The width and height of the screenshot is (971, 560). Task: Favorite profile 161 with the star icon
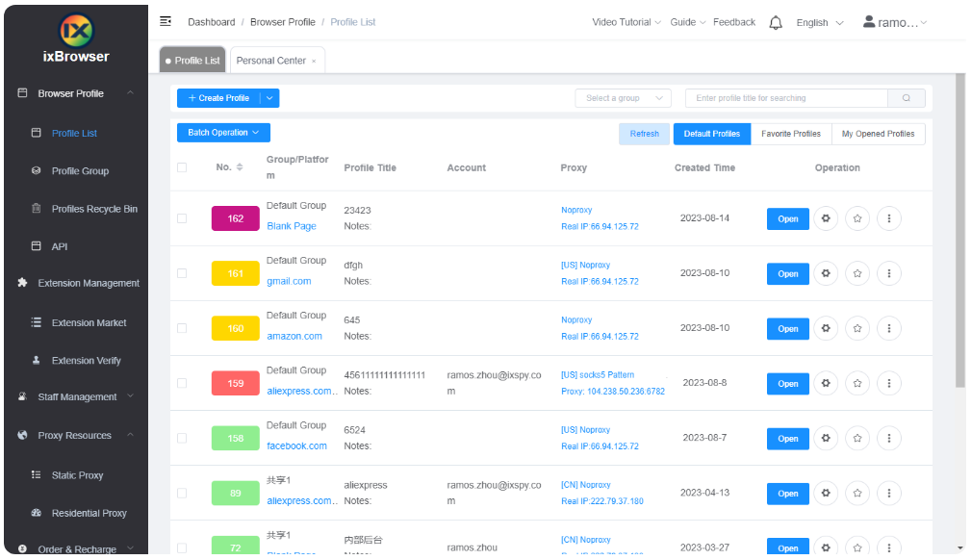tap(856, 273)
